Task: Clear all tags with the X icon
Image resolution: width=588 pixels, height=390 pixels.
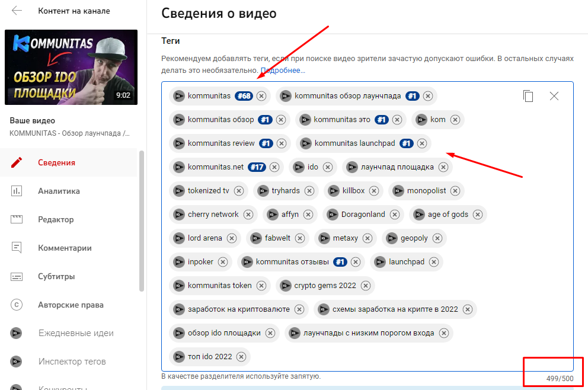Action: click(x=554, y=96)
